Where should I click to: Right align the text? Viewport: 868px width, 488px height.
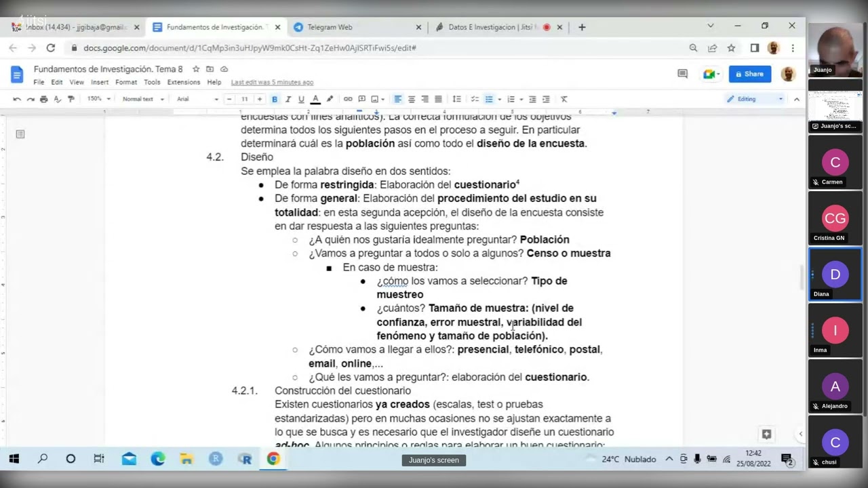[x=425, y=99]
